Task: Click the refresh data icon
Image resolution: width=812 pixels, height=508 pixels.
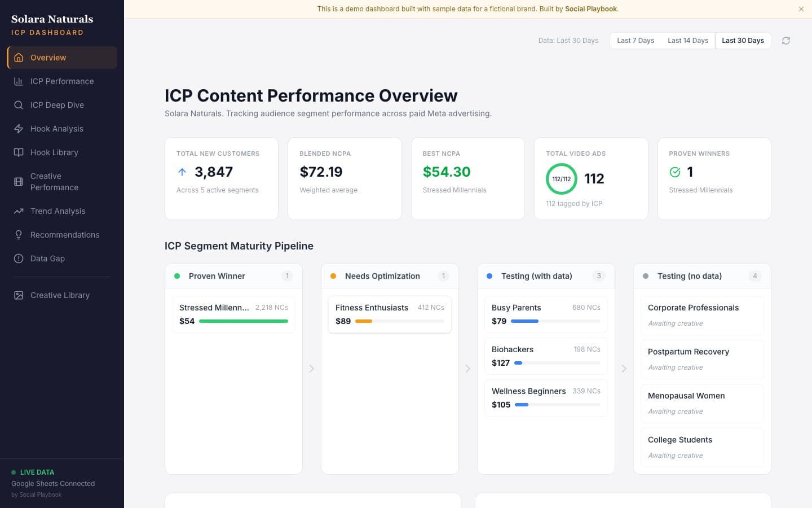Action: (x=785, y=41)
